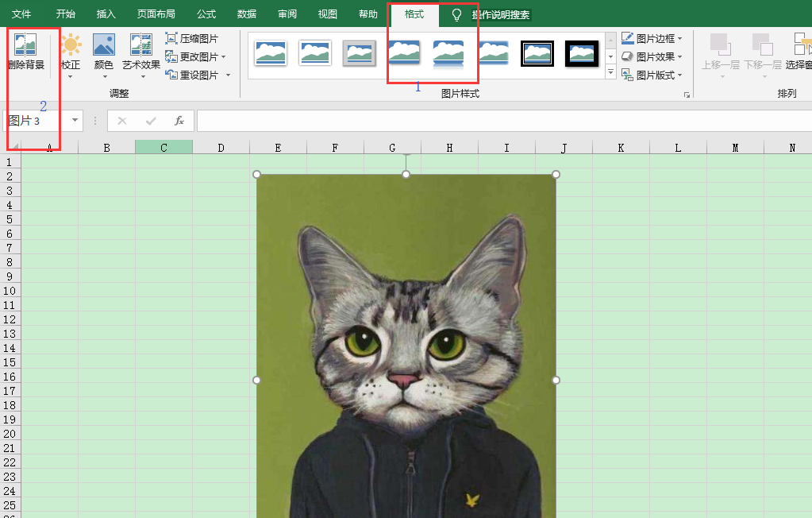This screenshot has height=518, width=812.
Task: Open the Name Box dropdown arrow
Action: (x=75, y=120)
